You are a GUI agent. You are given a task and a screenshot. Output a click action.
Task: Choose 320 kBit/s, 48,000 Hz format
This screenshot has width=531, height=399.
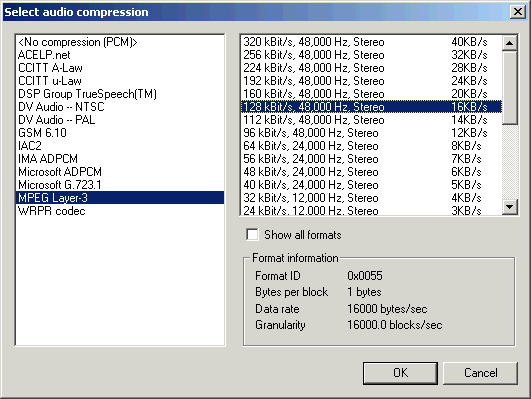pos(371,42)
